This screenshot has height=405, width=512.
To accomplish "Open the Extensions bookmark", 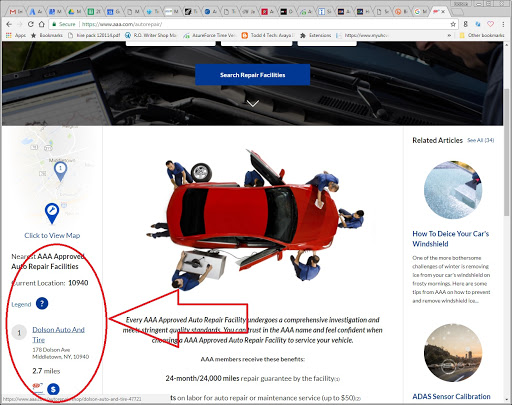I will [x=316, y=35].
